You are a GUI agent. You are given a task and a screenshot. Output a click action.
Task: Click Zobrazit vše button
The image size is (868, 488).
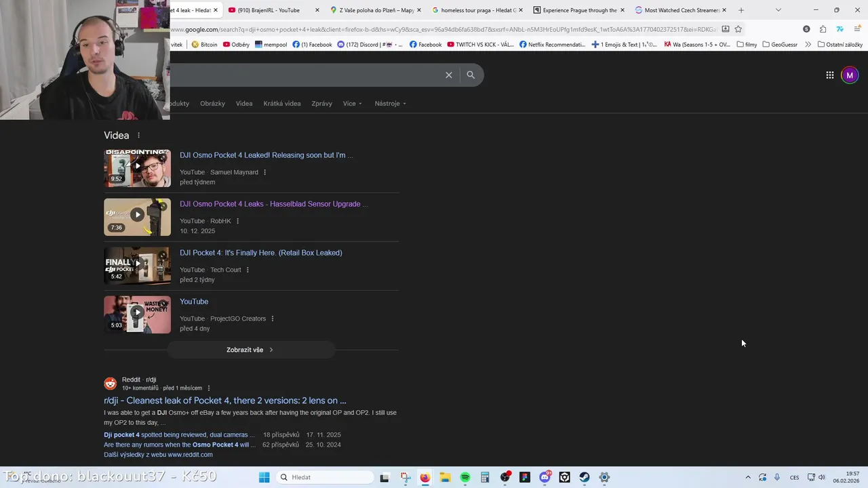(250, 350)
